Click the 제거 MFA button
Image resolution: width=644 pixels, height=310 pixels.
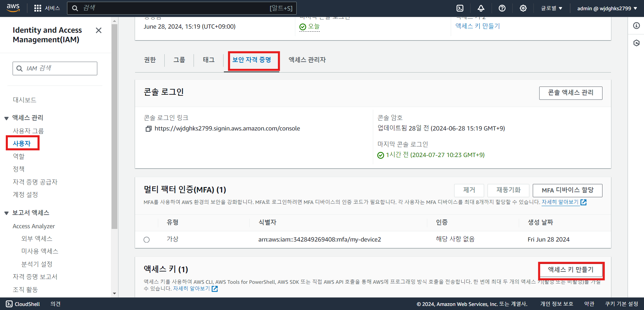click(x=469, y=190)
